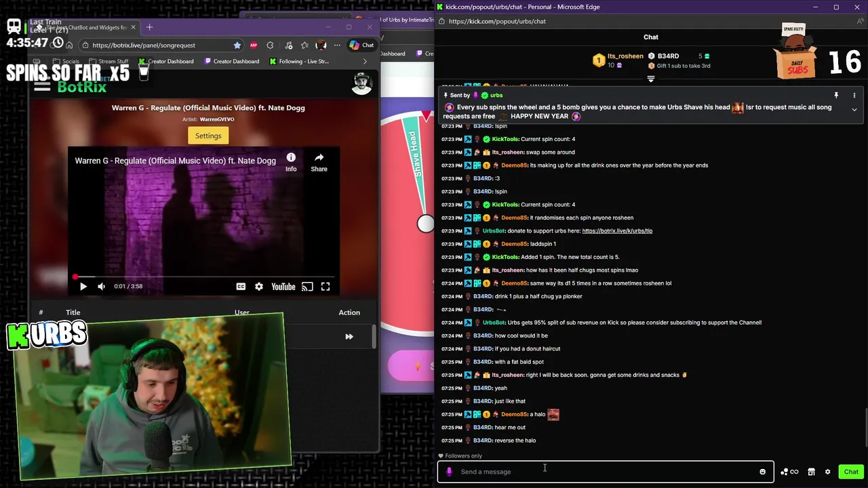Screen dimensions: 868x488
Task: Toggle closed captions on YouTube player
Action: click(x=241, y=287)
